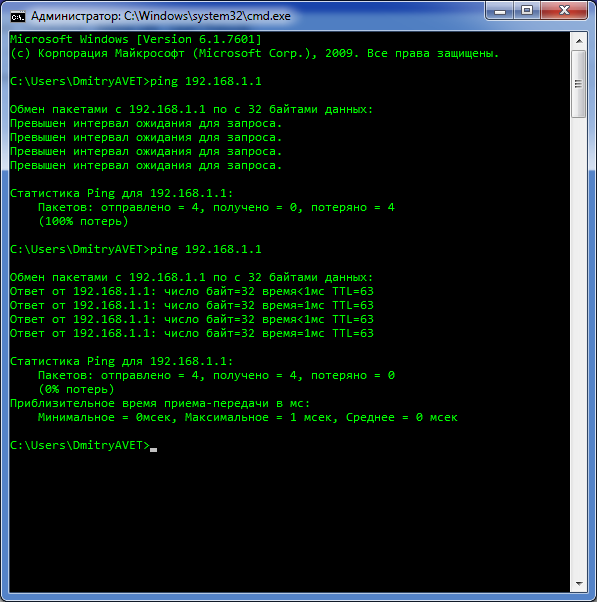This screenshot has height=602, width=597.
Task: Click the first Ответ от 192.168.1.1 reply line
Action: (192, 291)
